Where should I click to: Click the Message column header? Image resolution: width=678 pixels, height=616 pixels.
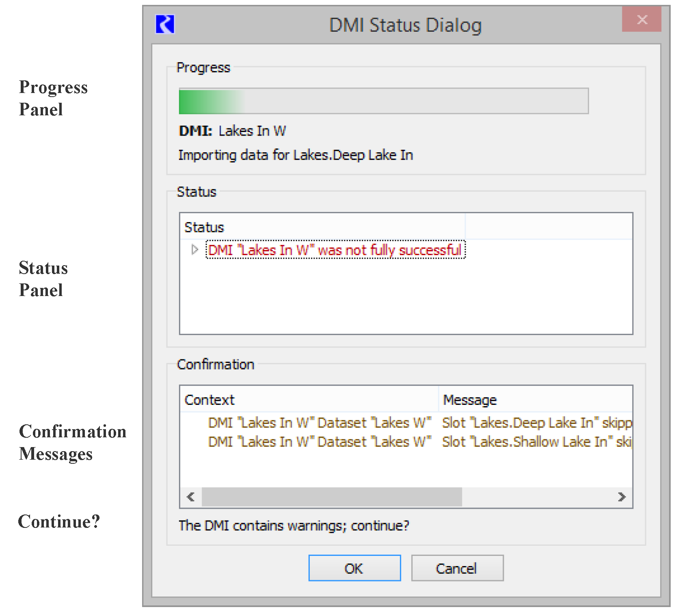(x=536, y=400)
